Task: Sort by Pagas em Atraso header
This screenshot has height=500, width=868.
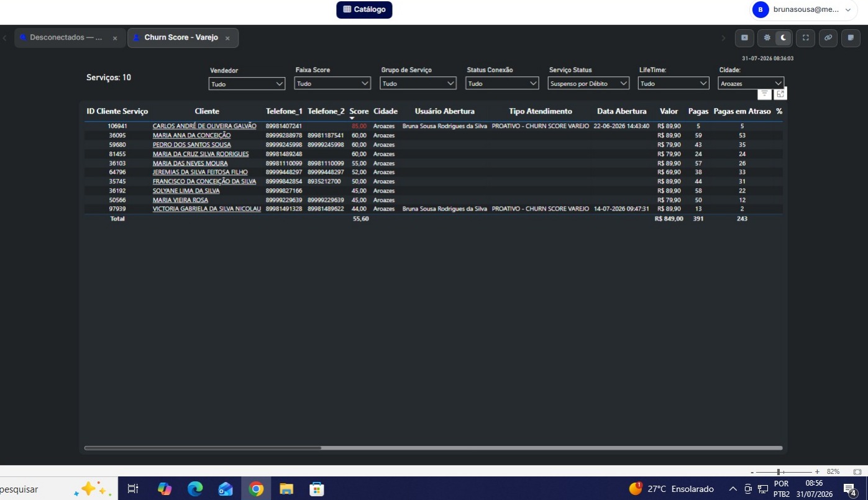Action: (742, 111)
